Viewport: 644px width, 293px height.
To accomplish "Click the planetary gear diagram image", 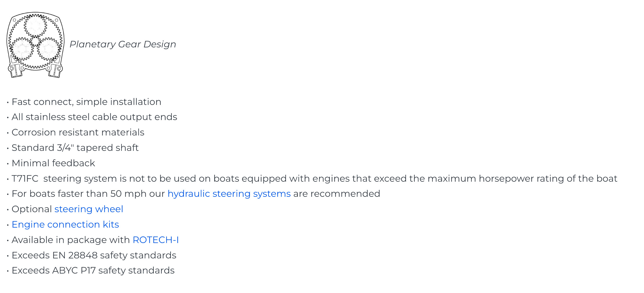I will pos(35,45).
